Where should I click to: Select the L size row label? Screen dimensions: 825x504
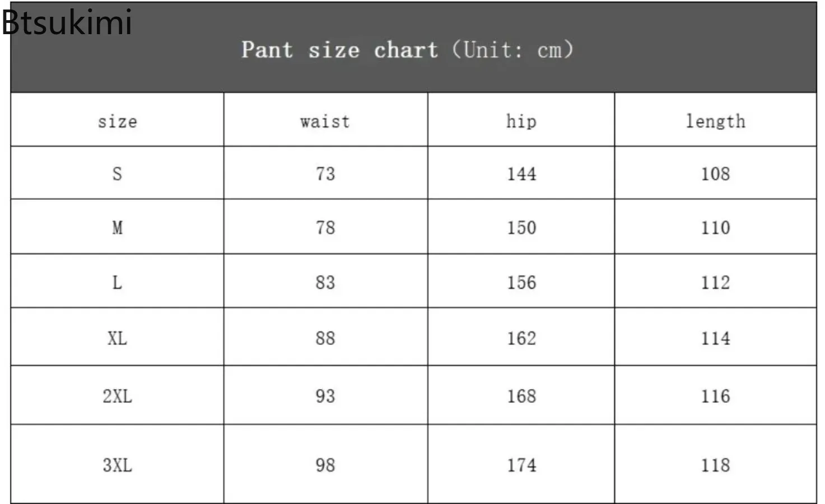click(117, 282)
